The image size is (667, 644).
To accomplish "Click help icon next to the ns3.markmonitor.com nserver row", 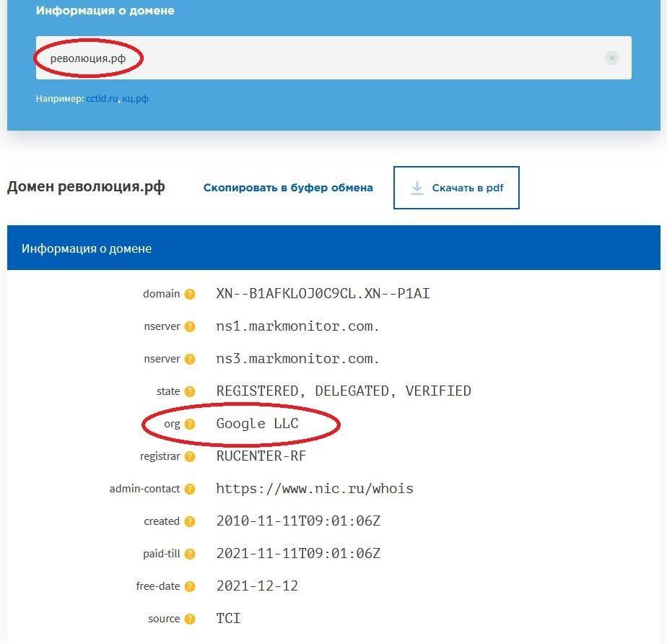I will (x=190, y=359).
